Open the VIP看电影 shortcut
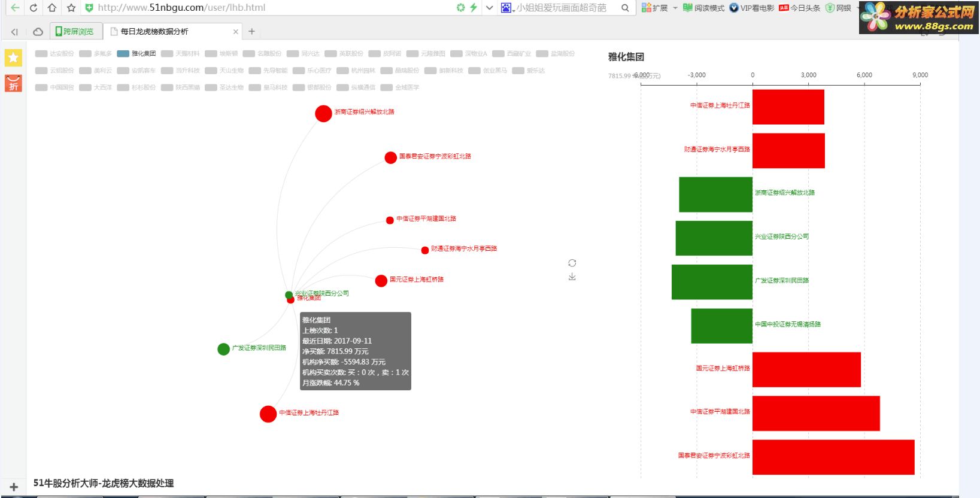This screenshot has height=498, width=980. pyautogui.click(x=752, y=8)
